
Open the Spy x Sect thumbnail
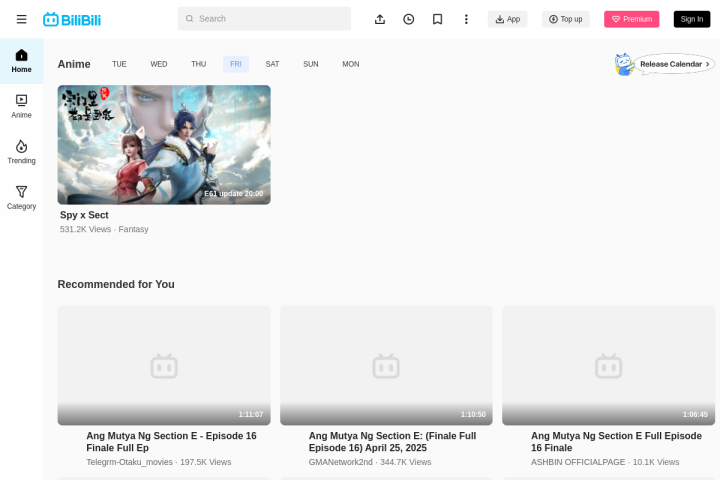[x=164, y=145]
